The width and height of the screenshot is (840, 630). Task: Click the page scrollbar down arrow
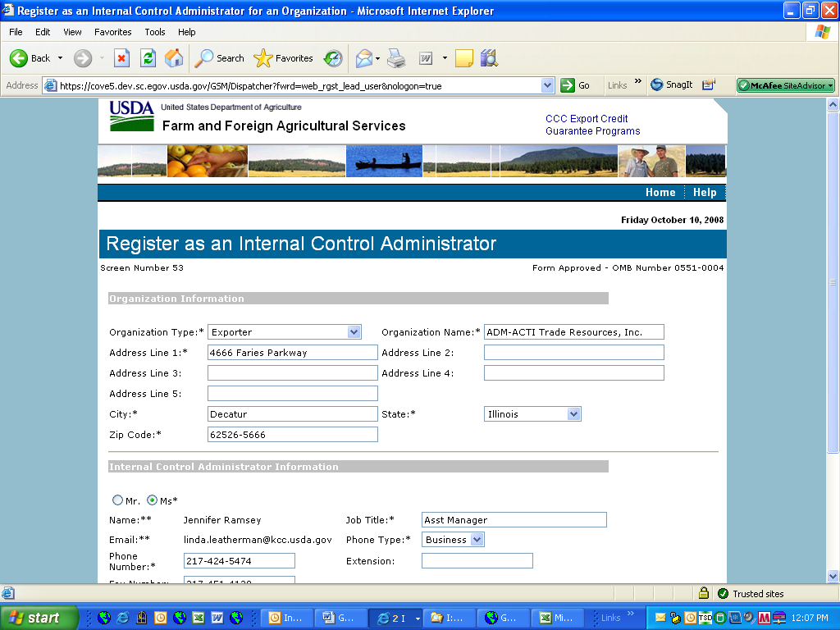[x=833, y=577]
